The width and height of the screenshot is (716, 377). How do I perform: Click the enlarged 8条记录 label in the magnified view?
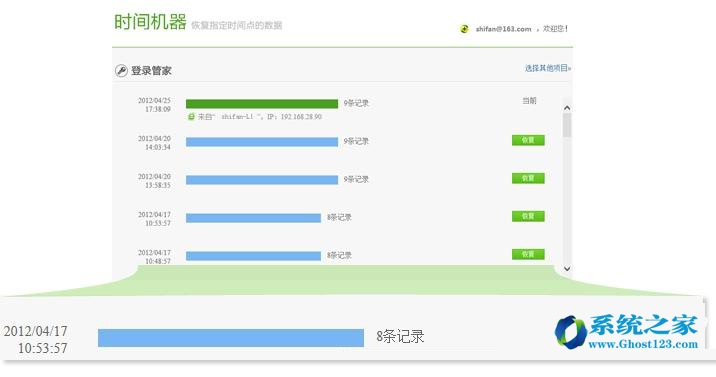pyautogui.click(x=400, y=337)
